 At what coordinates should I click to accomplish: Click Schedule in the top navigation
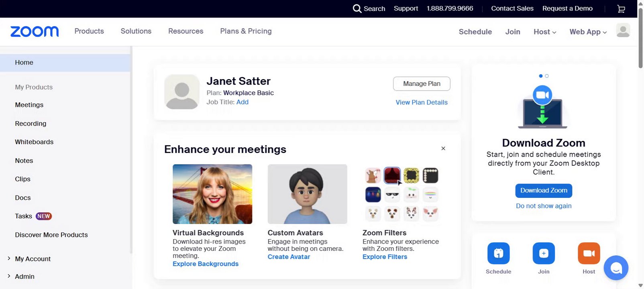(x=475, y=32)
